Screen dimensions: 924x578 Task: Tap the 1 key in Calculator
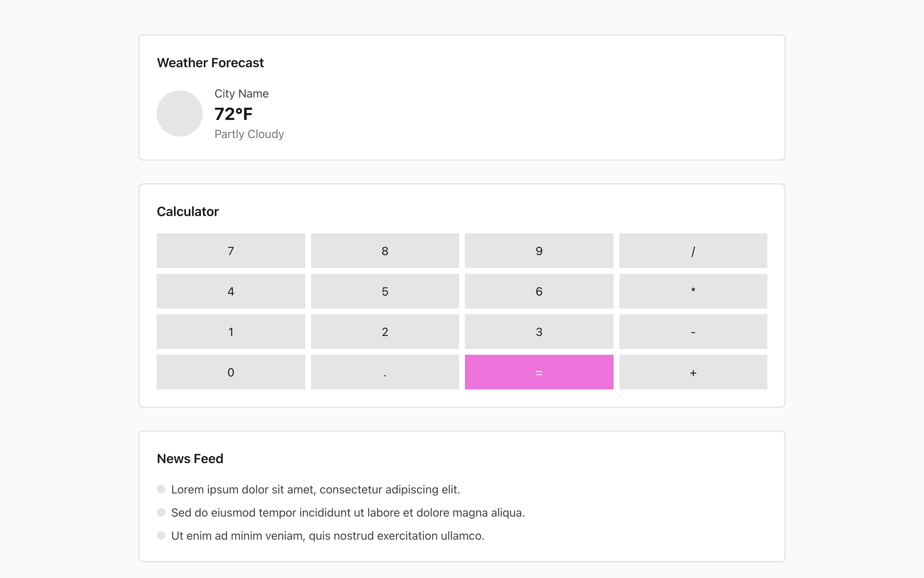click(231, 332)
